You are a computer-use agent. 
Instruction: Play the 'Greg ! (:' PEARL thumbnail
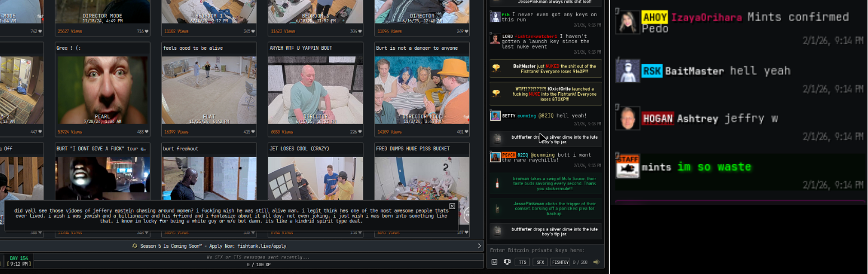(103, 90)
